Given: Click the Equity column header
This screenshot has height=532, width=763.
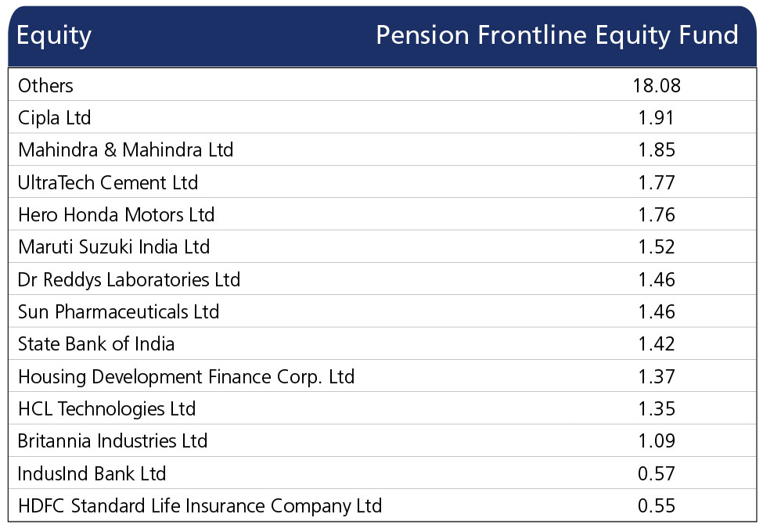Looking at the screenshot, I should [53, 36].
